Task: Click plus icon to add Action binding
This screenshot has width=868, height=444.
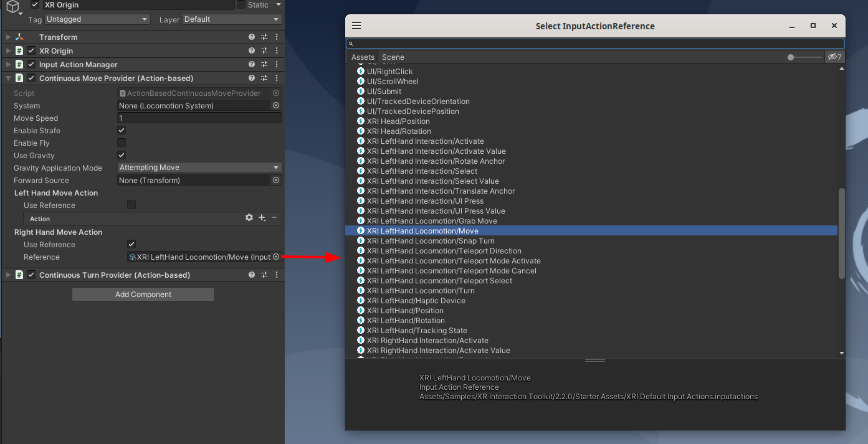Action: point(262,218)
